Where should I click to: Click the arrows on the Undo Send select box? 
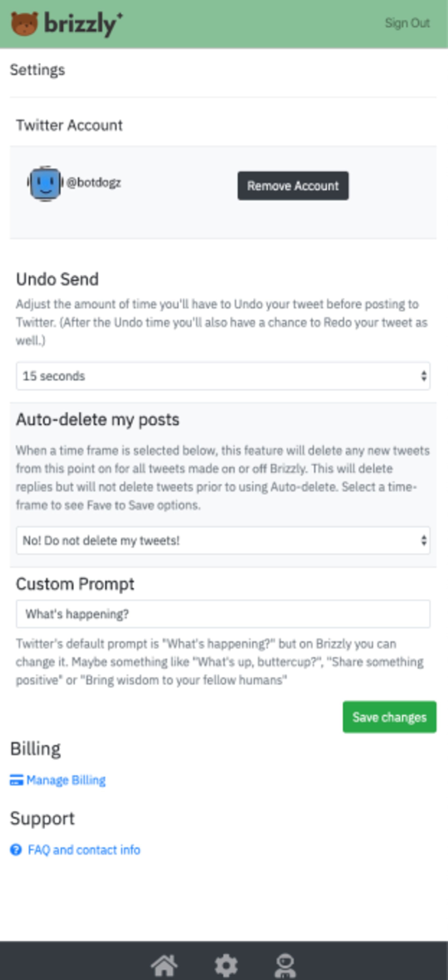tap(424, 376)
